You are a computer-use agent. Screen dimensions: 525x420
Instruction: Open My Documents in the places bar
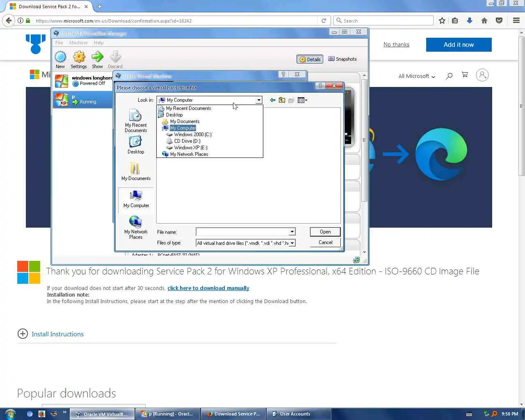click(136, 171)
